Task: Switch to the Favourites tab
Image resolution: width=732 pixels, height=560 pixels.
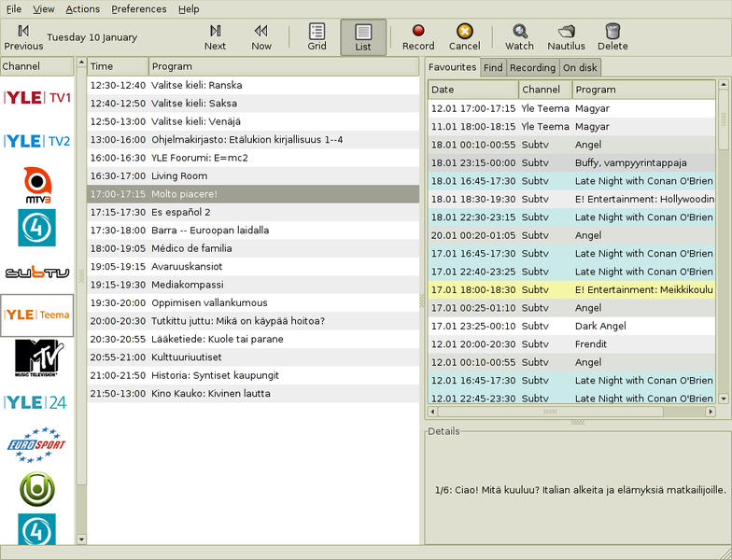Action: tap(452, 67)
